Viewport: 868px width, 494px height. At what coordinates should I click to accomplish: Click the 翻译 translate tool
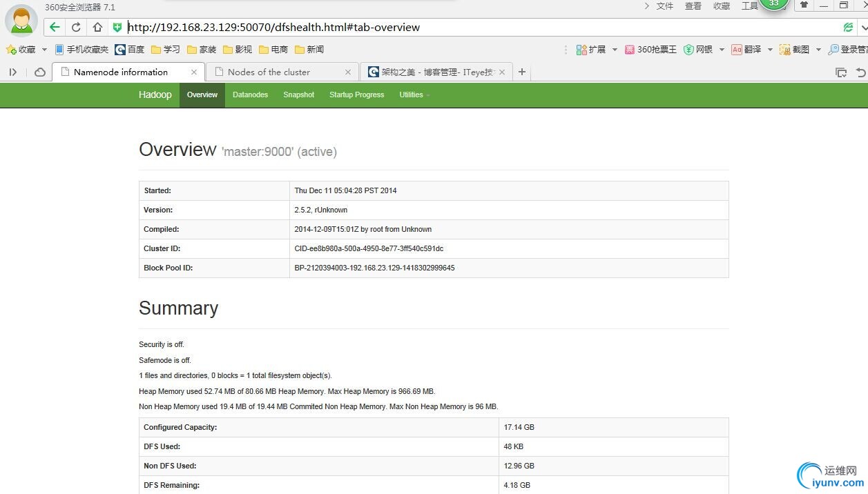point(746,50)
